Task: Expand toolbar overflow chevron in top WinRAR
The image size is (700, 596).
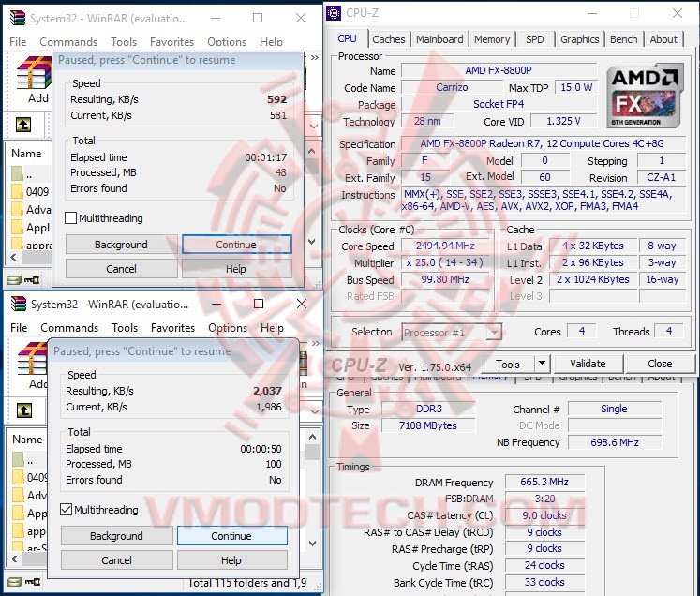Action: (315, 57)
